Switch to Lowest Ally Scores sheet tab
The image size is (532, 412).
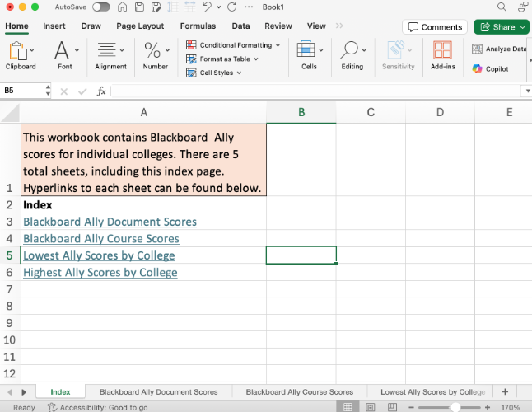(x=433, y=392)
